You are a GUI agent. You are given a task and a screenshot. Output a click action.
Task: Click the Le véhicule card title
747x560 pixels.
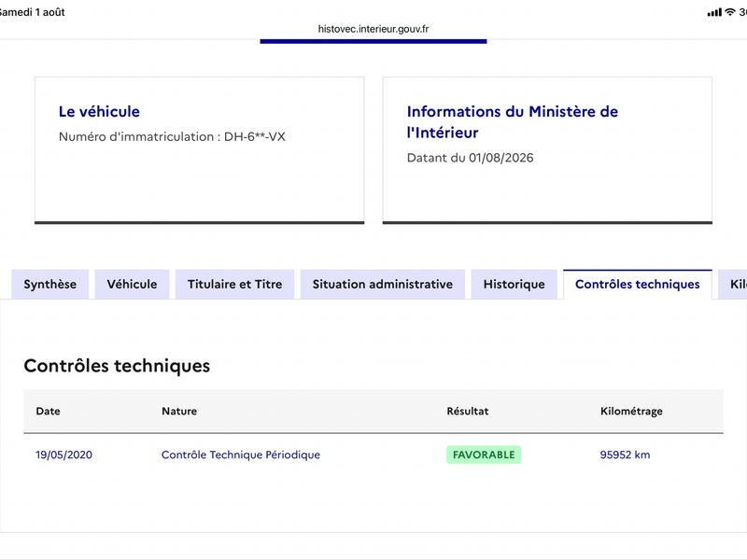(x=99, y=111)
